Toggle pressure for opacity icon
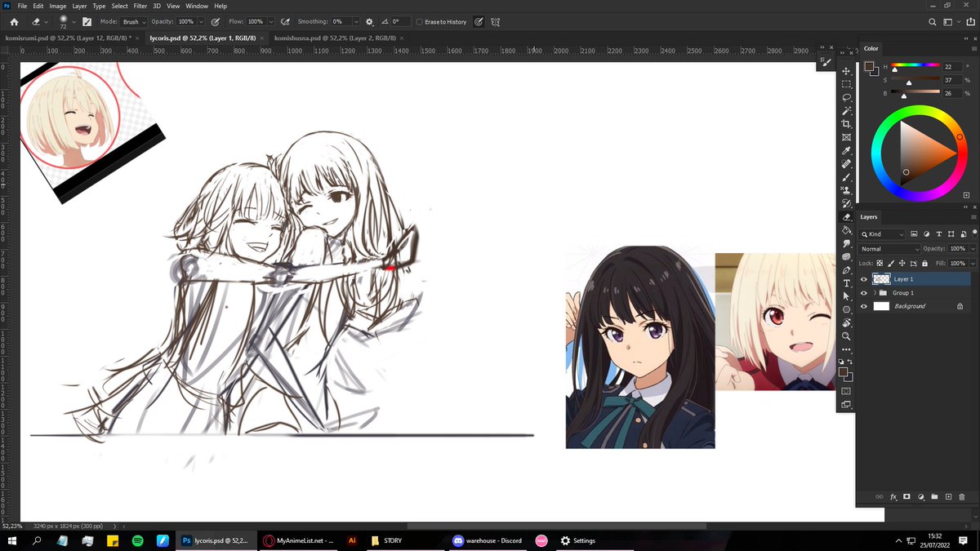The width and height of the screenshot is (980, 551). [215, 22]
